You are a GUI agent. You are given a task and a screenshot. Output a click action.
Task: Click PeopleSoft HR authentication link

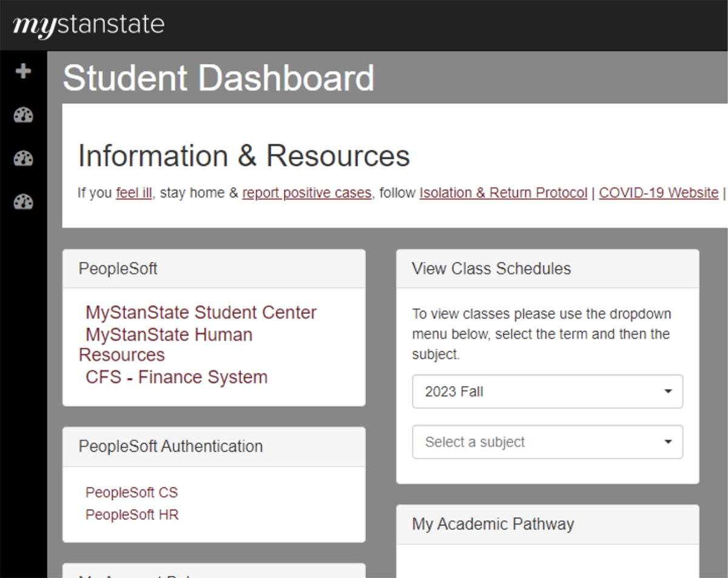pos(132,515)
